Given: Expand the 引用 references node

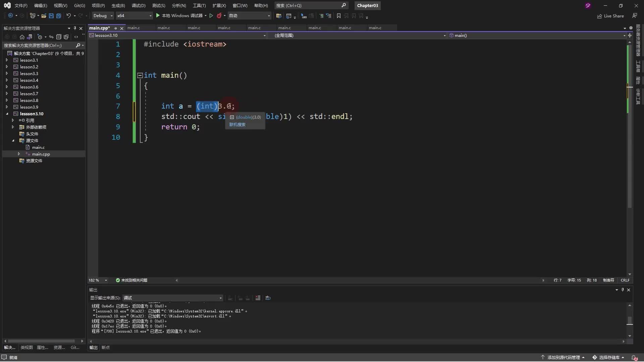Looking at the screenshot, I should 13,120.
